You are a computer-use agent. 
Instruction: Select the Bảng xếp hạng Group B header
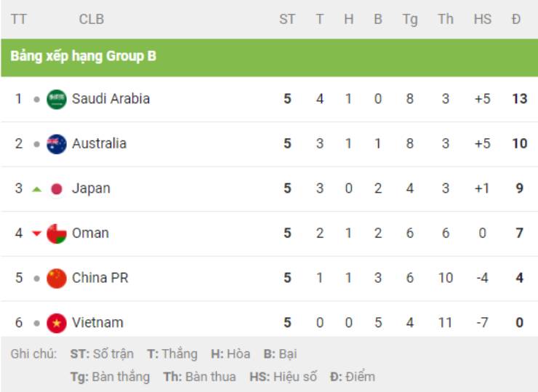[x=84, y=56]
